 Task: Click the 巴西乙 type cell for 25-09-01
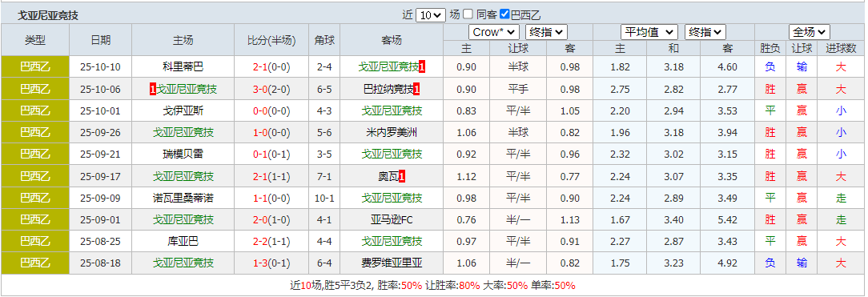pos(35,220)
